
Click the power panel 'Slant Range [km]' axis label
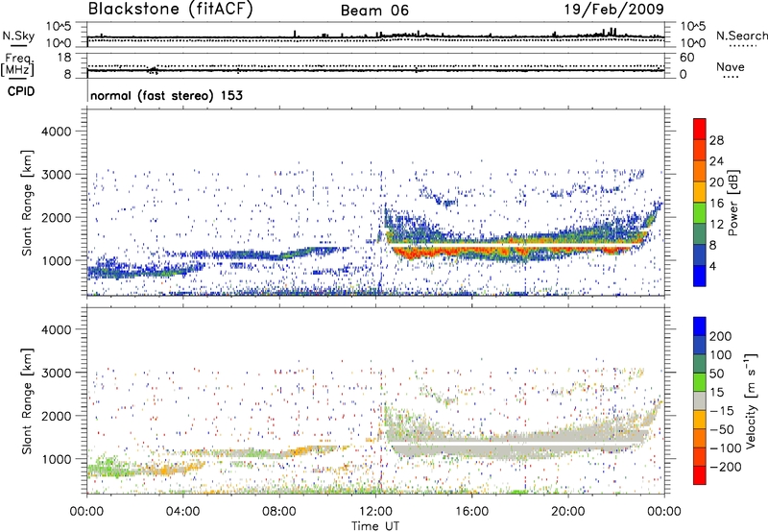pos(27,203)
